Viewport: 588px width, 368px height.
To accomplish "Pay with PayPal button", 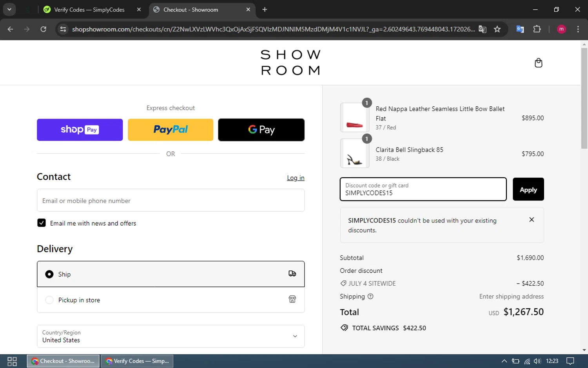I will [171, 130].
